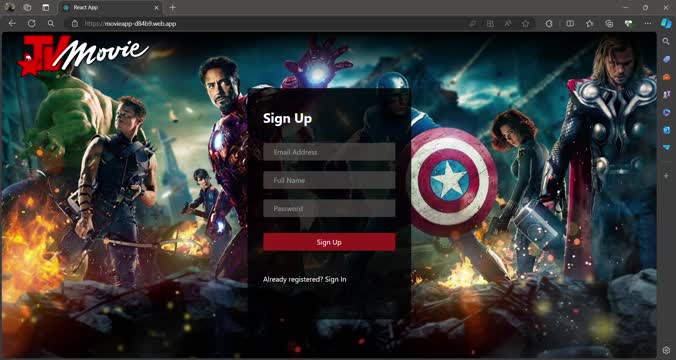This screenshot has height=360, width=676.
Task: Reload the current page
Action: [31, 24]
